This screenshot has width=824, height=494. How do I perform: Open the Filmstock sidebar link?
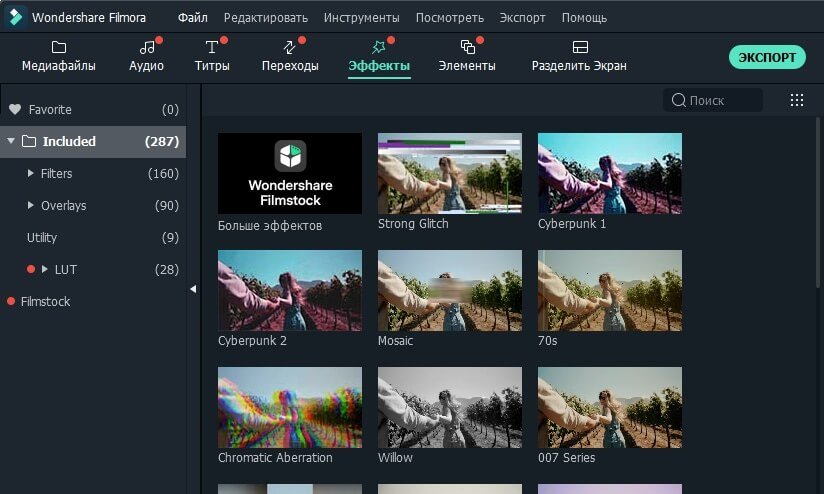tap(45, 301)
